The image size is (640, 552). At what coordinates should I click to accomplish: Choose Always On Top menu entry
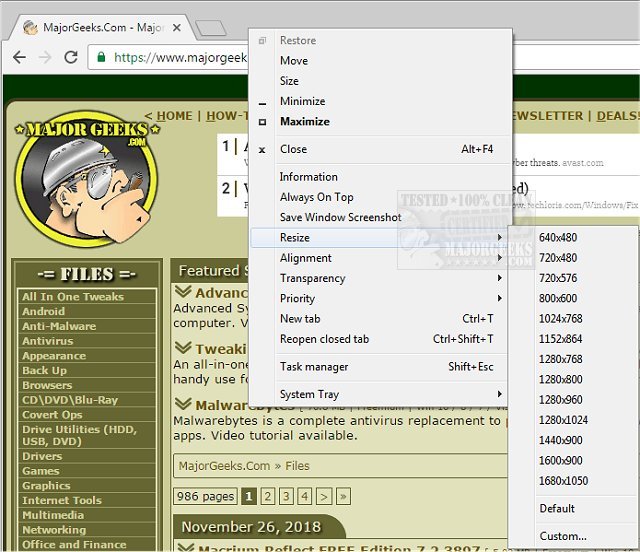tap(316, 197)
